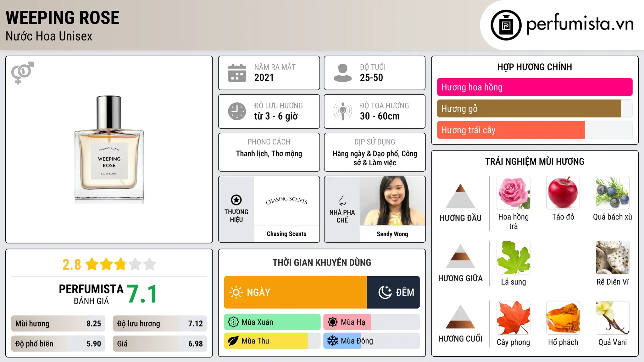Click the Weeping Rose bottle photo
Screen dimensions: 644x362
click(x=109, y=150)
